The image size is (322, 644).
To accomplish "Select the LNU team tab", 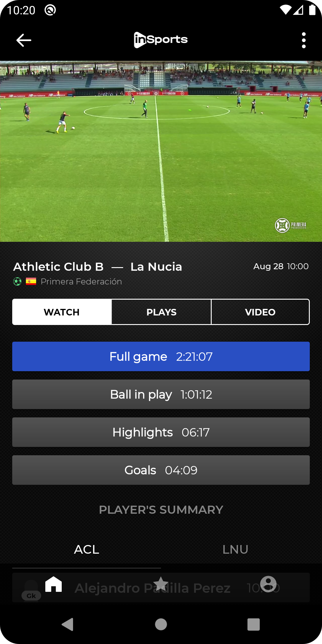I will [x=235, y=549].
